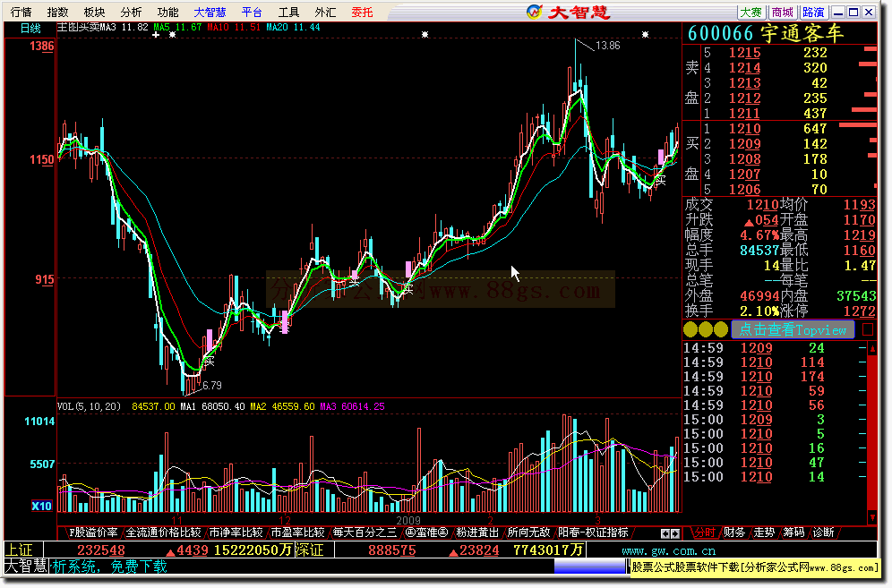Click the 买 buy signal near 6.79 low

point(210,361)
